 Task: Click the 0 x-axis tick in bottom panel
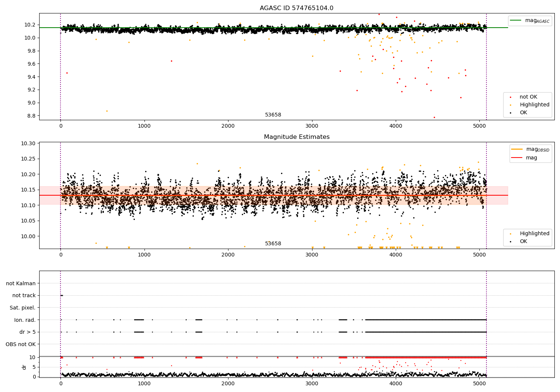coord(60,384)
